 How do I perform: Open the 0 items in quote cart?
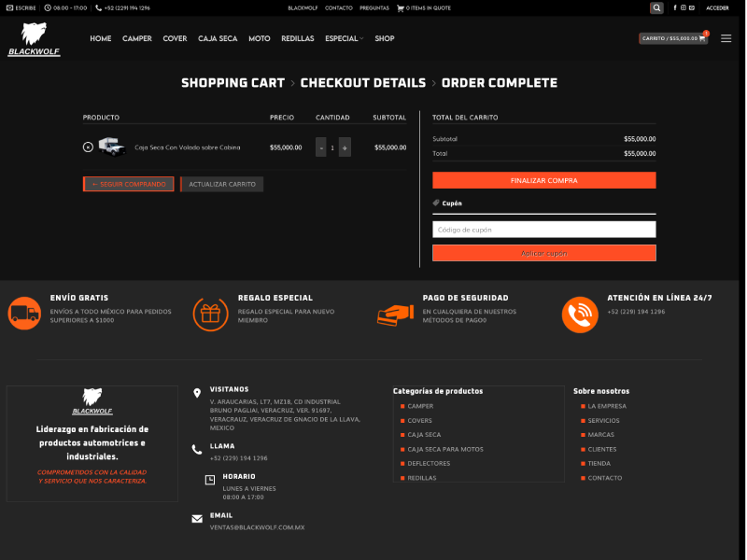point(424,8)
